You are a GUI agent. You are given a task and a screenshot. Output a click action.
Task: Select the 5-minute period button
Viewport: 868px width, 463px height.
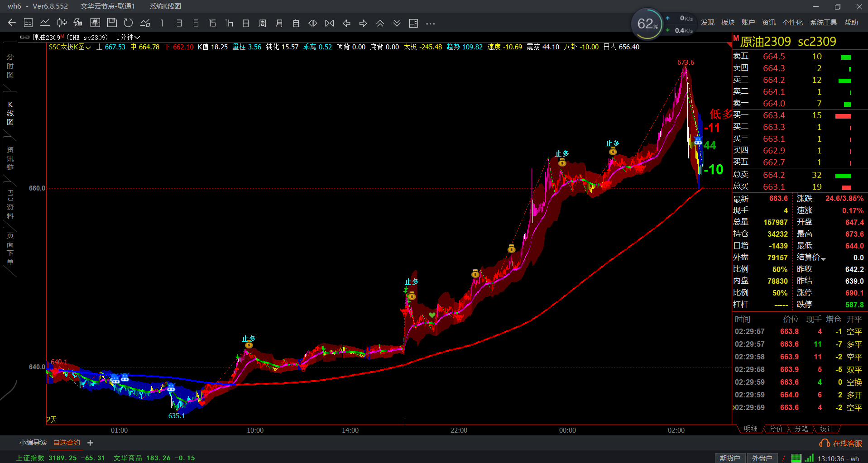click(x=196, y=23)
